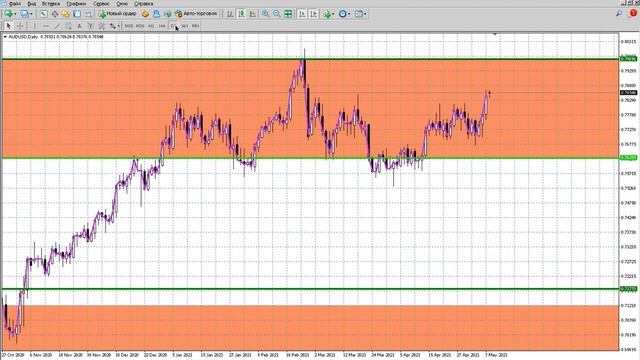640x360 pixels.
Task: Switch to candlestick chart display
Action: click(241, 14)
